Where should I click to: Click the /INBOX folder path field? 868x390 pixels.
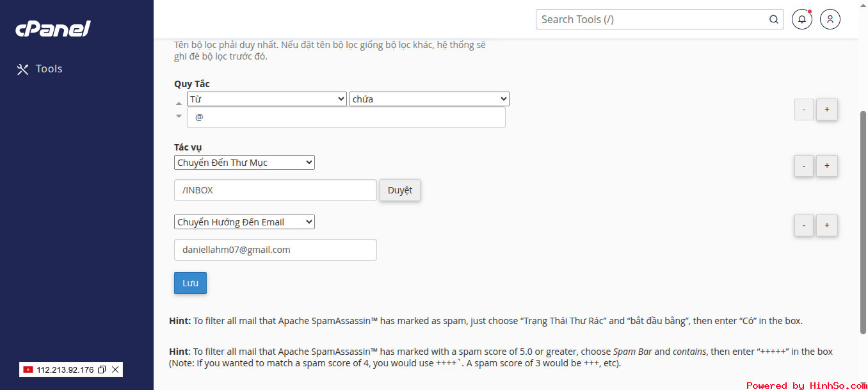(275, 190)
